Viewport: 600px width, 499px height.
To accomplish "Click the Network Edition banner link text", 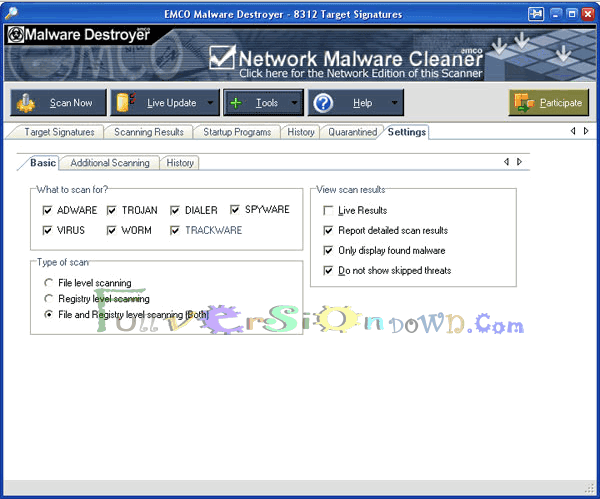I will [360, 73].
